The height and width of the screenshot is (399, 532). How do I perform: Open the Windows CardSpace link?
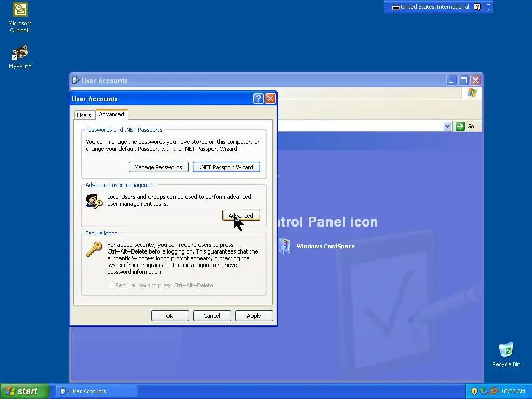pyautogui.click(x=325, y=246)
